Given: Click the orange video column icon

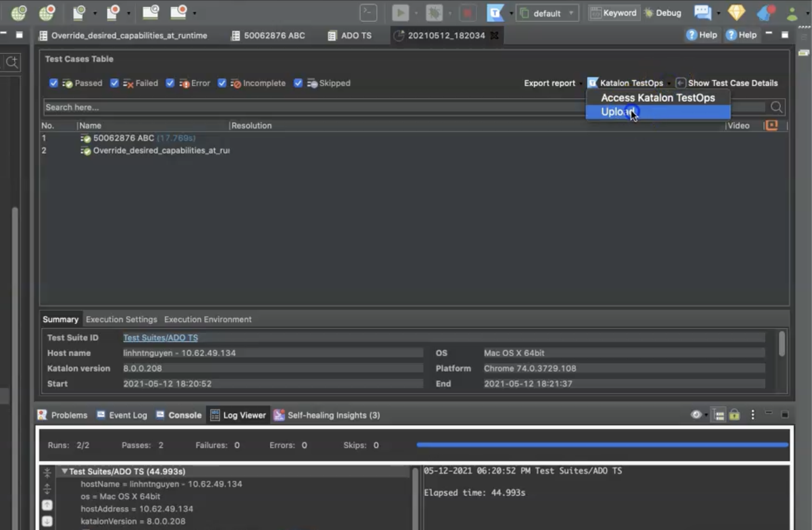Looking at the screenshot, I should coord(772,125).
